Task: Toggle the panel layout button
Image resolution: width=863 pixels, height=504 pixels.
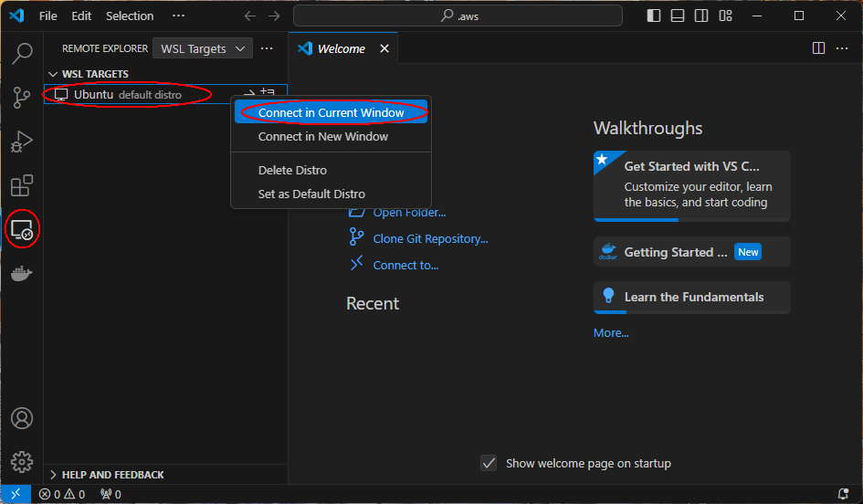Action: click(x=677, y=16)
